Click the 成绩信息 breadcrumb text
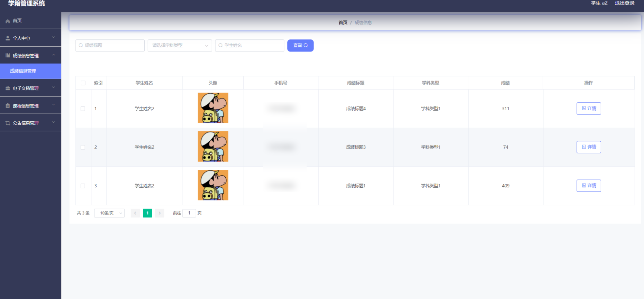 point(363,23)
